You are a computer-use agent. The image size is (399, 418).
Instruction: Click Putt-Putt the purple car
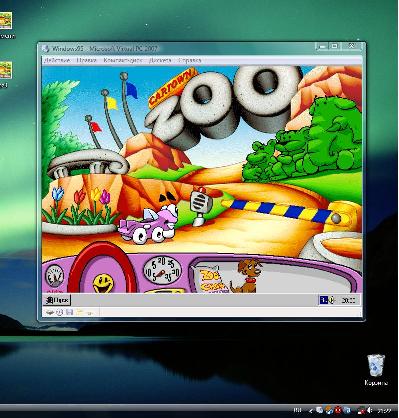pos(149,224)
